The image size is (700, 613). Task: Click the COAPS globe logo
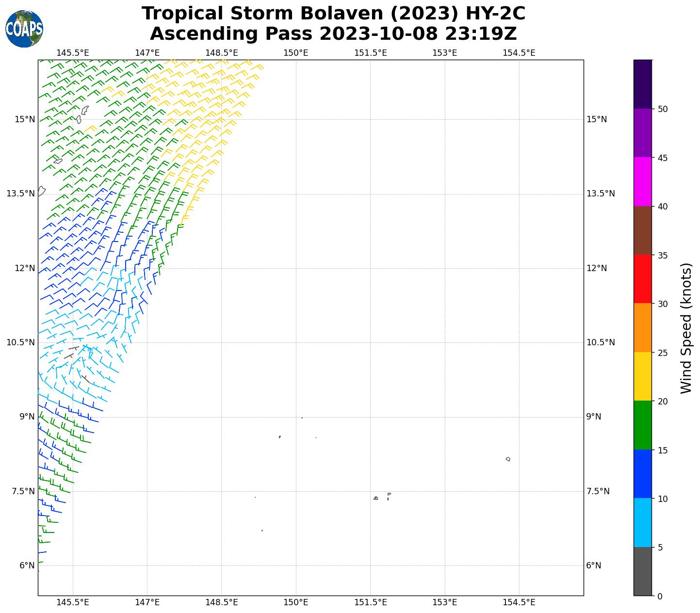(x=24, y=29)
